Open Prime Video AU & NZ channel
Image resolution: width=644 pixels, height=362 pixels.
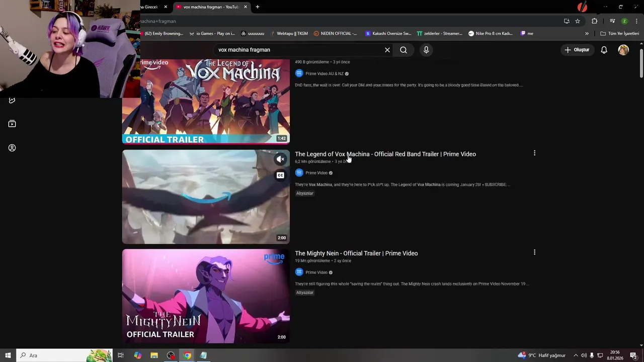tap(325, 73)
